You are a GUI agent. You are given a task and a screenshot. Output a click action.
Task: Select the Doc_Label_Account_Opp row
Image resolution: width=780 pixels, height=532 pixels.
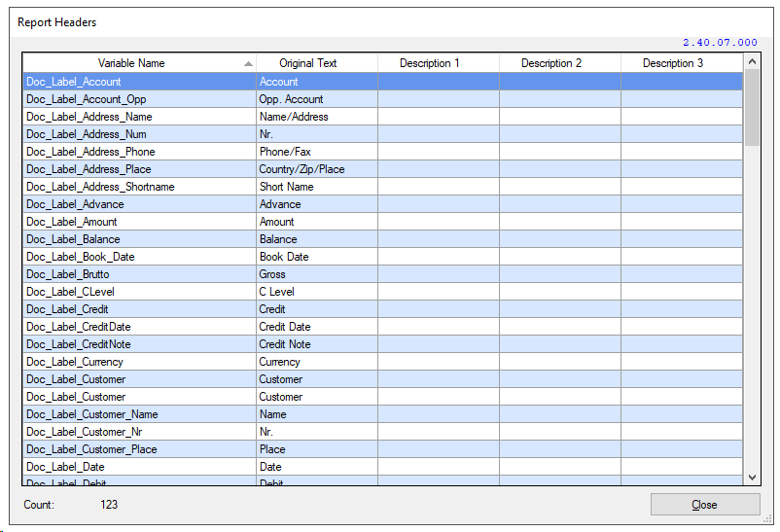pos(382,99)
